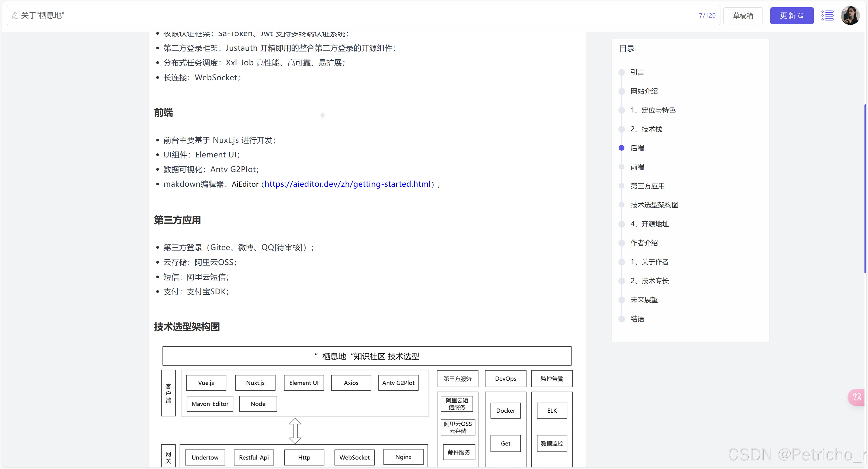This screenshot has height=469, width=868.
Task: Click the pink translate floating icon
Action: [857, 397]
